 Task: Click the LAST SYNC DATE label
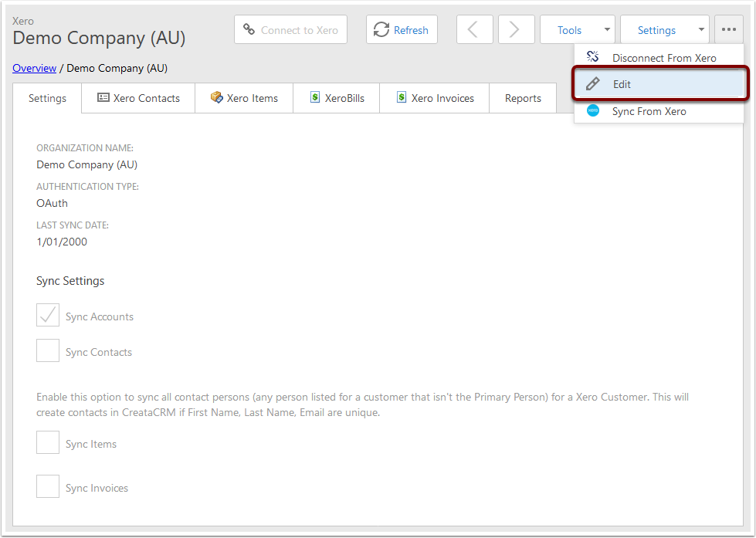pos(73,225)
